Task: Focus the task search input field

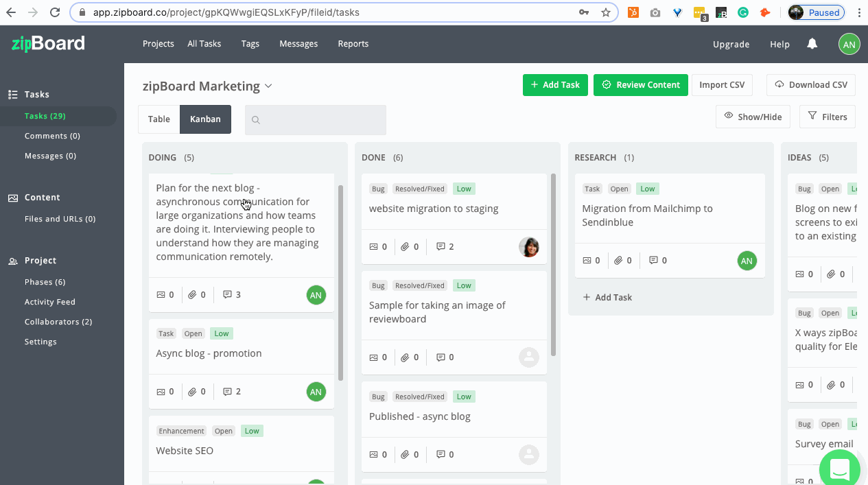Action: (316, 120)
